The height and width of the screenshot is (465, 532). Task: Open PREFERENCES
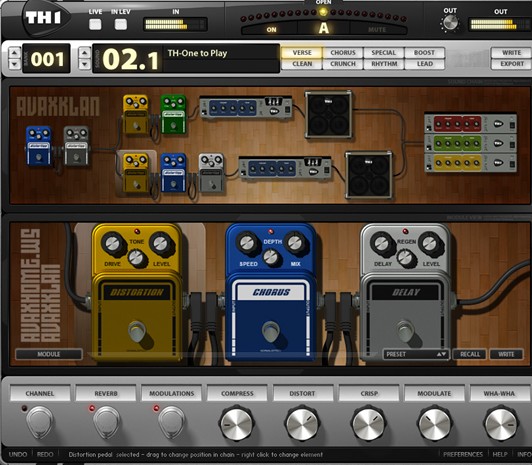[463, 454]
